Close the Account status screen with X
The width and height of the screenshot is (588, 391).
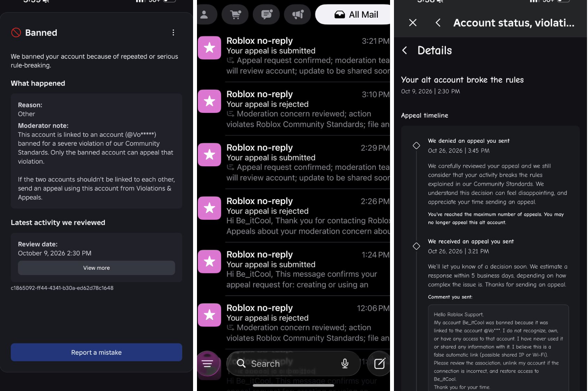413,23
